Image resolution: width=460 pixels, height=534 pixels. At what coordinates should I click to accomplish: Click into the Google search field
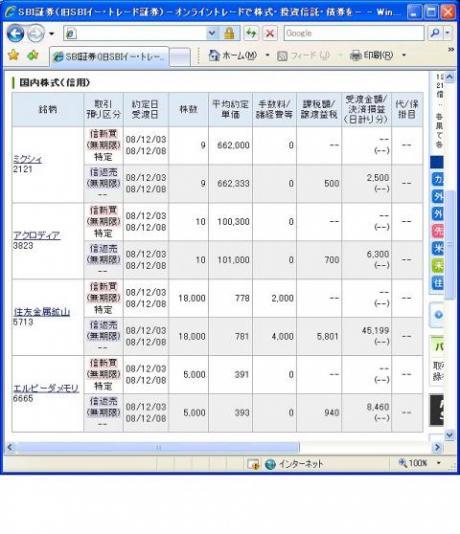(x=354, y=33)
